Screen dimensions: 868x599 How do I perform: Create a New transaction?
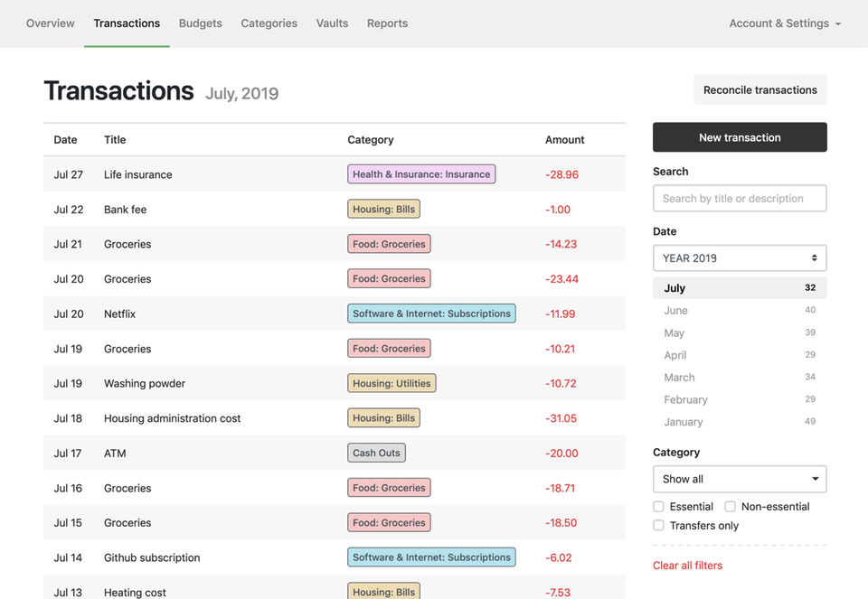coord(740,137)
